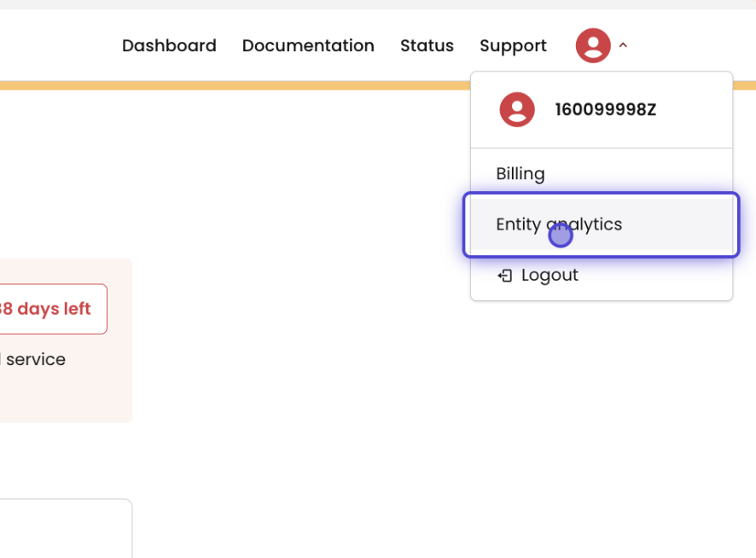Viewport: 756px width, 558px height.
Task: Click the word "service" in trial notice
Action: click(36, 359)
